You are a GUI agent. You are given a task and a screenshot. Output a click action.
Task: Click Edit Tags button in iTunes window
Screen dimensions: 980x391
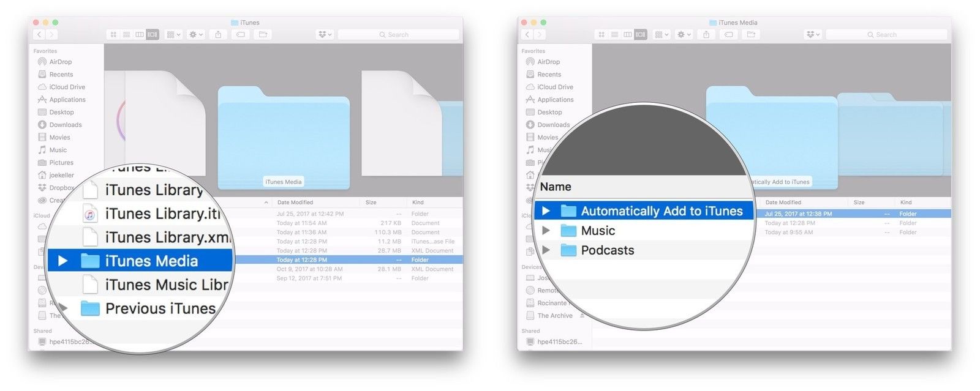pos(241,35)
